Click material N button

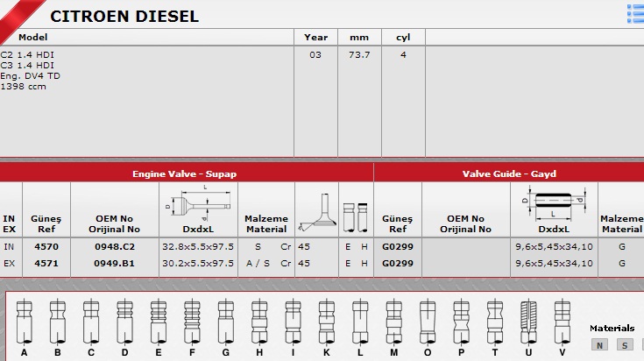click(599, 345)
